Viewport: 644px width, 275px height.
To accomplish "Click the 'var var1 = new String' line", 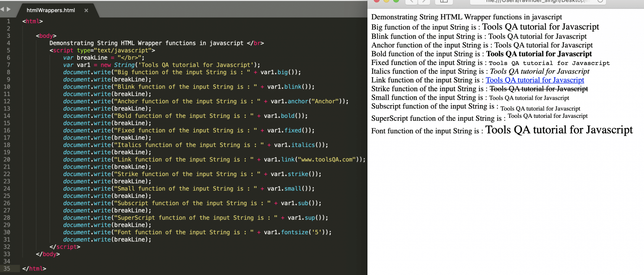I will (162, 65).
